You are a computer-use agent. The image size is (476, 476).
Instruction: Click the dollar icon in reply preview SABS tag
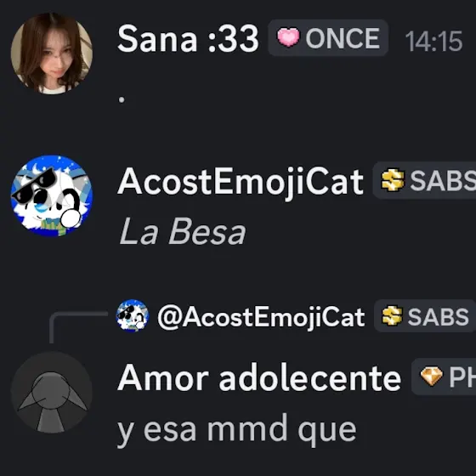392,315
